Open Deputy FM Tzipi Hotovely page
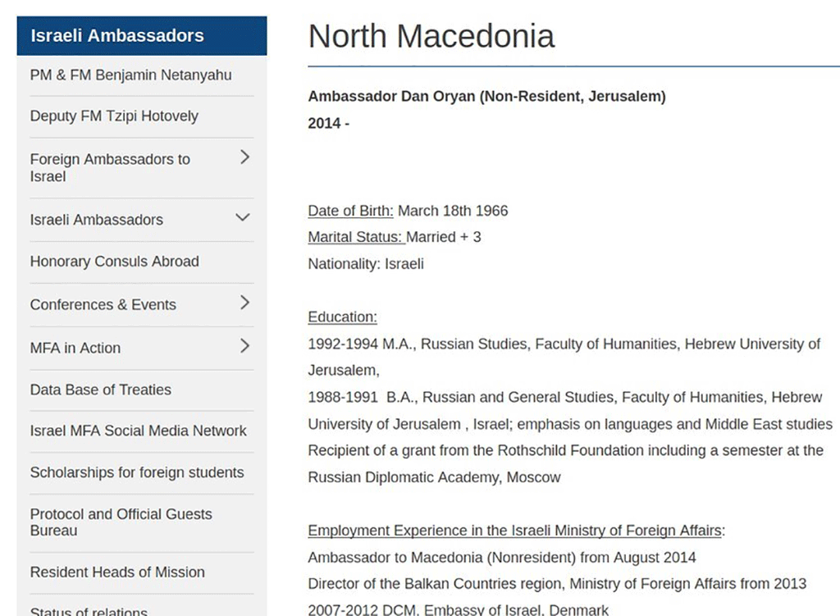The width and height of the screenshot is (840, 616). point(114,116)
